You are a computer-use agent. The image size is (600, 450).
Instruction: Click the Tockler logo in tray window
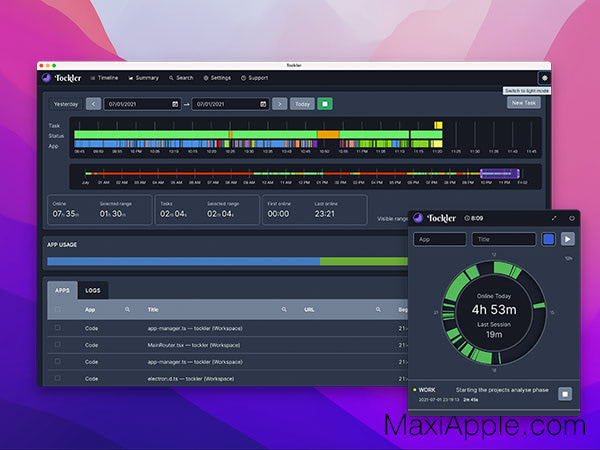(435, 218)
